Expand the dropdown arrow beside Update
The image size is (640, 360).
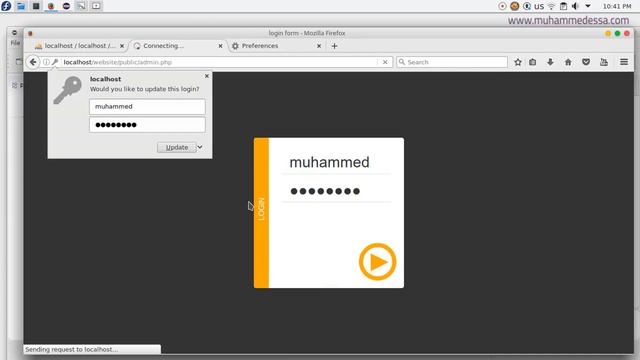(200, 147)
